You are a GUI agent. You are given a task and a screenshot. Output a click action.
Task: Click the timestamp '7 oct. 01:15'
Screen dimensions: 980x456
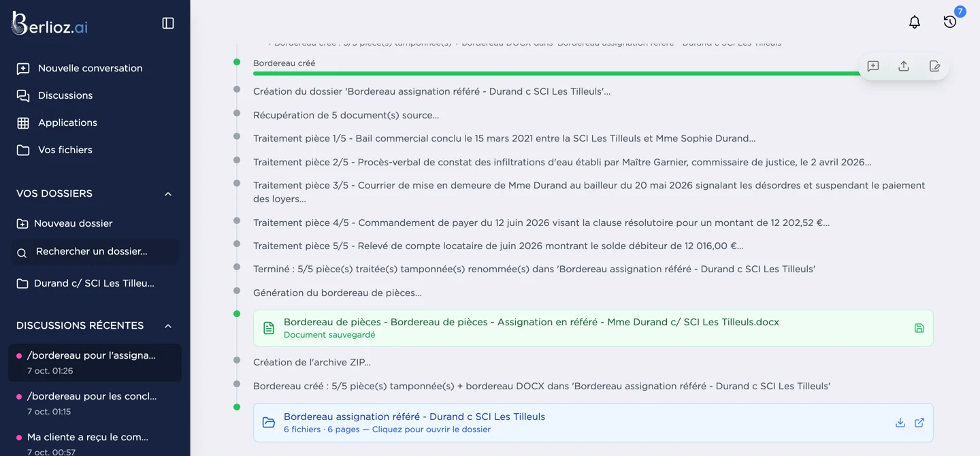point(49,412)
